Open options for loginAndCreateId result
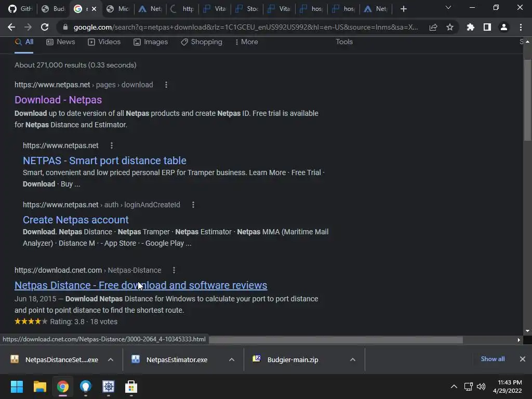 tap(193, 205)
